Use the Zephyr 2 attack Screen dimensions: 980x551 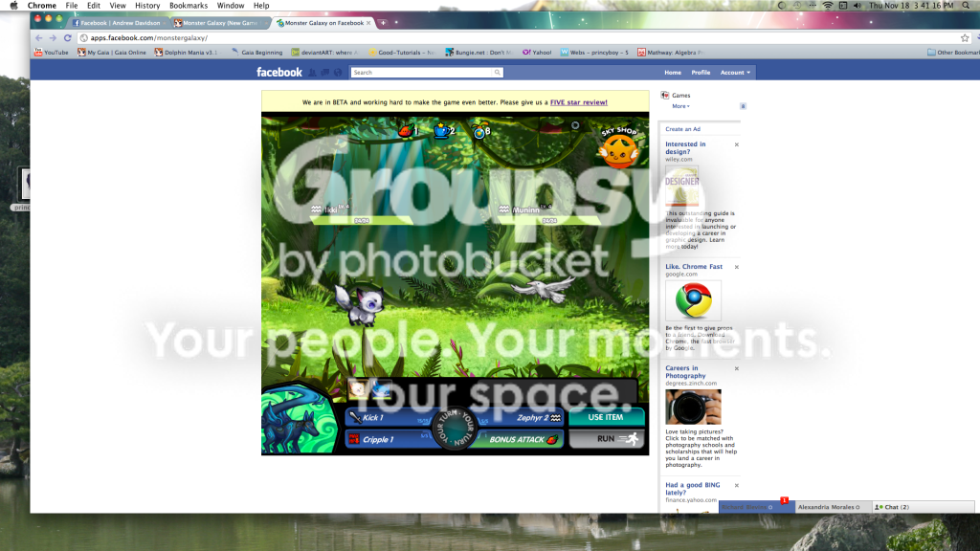click(522, 417)
